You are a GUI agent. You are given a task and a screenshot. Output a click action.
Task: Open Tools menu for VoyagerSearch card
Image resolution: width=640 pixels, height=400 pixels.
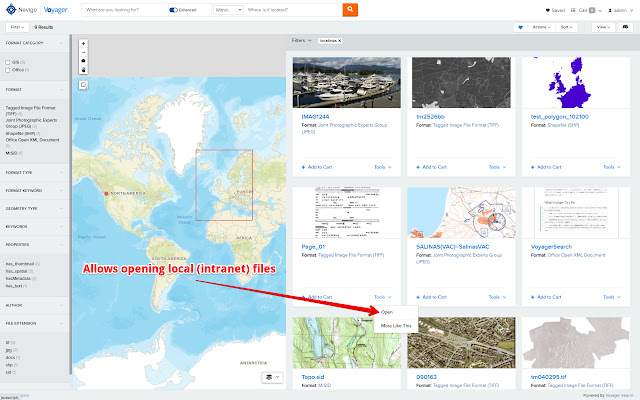pos(612,297)
